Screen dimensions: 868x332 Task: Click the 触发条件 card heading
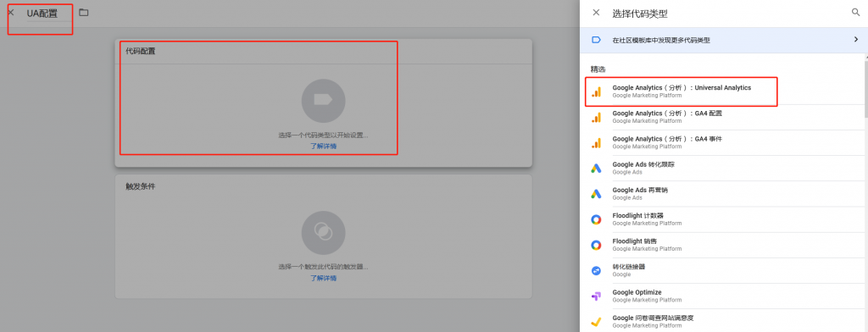141,186
